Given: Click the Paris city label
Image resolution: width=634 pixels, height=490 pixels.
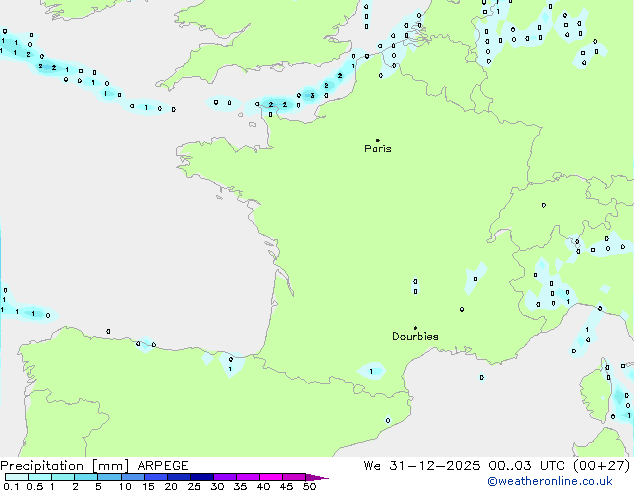Looking at the screenshot, I should pos(378,149).
